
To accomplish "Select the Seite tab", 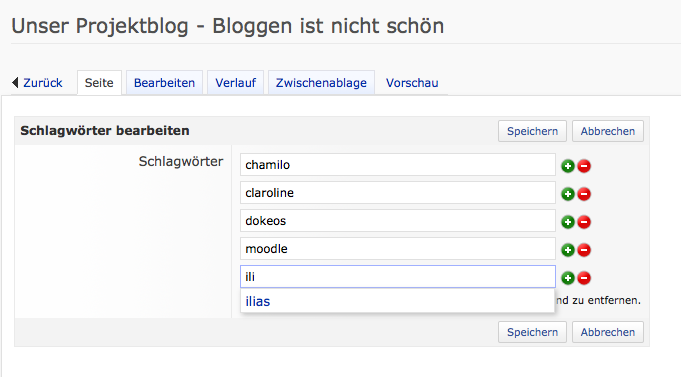I will click(x=99, y=83).
